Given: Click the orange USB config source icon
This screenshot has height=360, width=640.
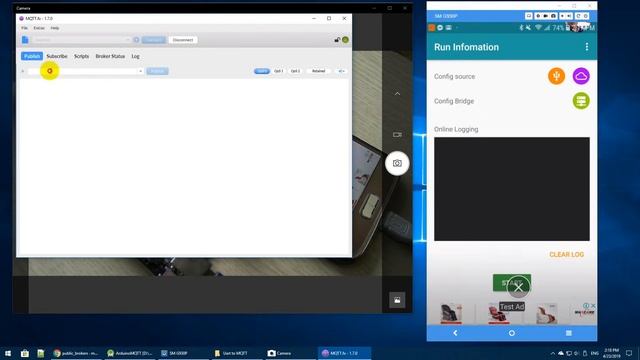Looking at the screenshot, I should click(x=556, y=76).
